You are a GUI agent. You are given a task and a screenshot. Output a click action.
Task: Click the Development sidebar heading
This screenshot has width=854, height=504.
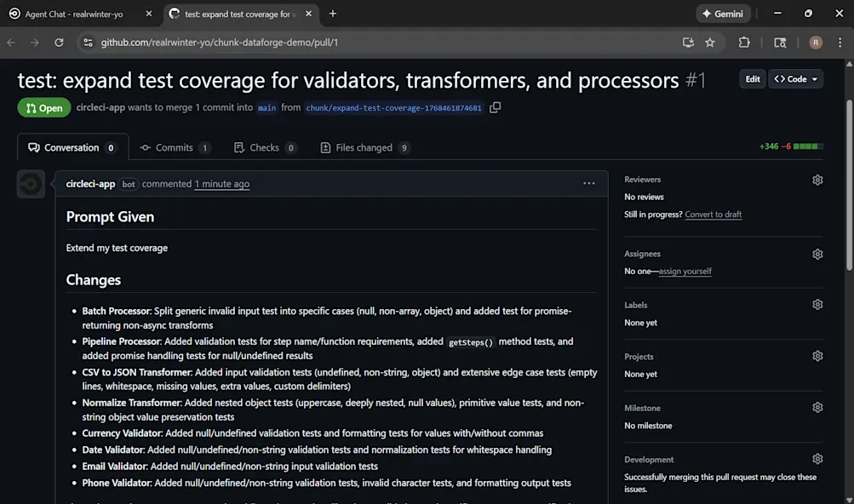point(649,460)
